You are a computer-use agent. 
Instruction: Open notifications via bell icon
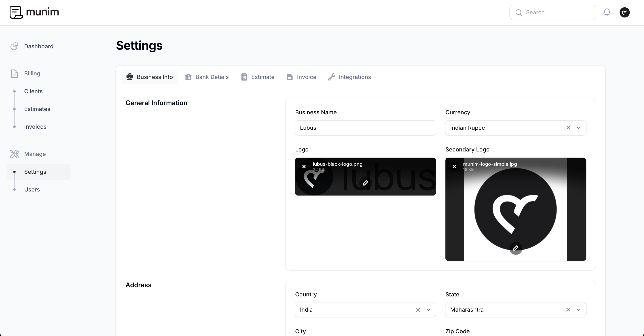point(607,12)
